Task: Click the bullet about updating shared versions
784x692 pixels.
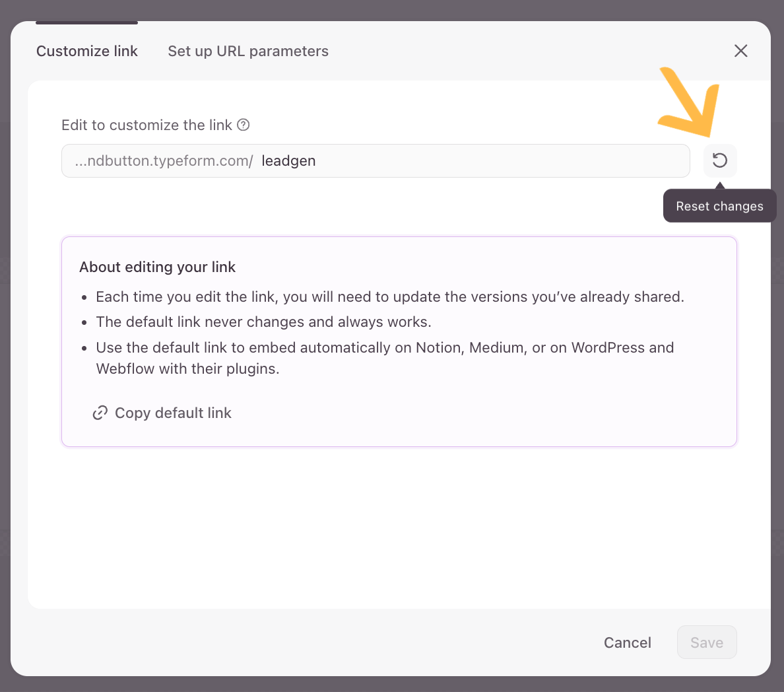Action: point(389,296)
